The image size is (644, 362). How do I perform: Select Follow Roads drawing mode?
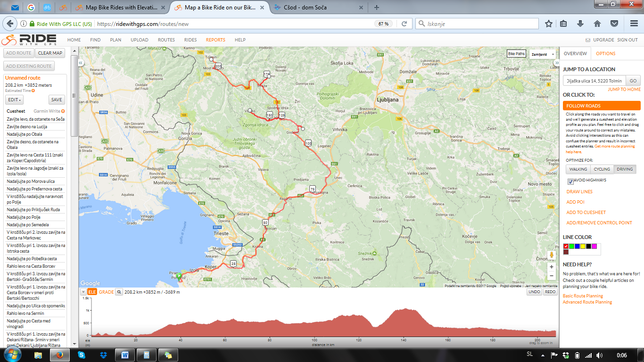(602, 106)
